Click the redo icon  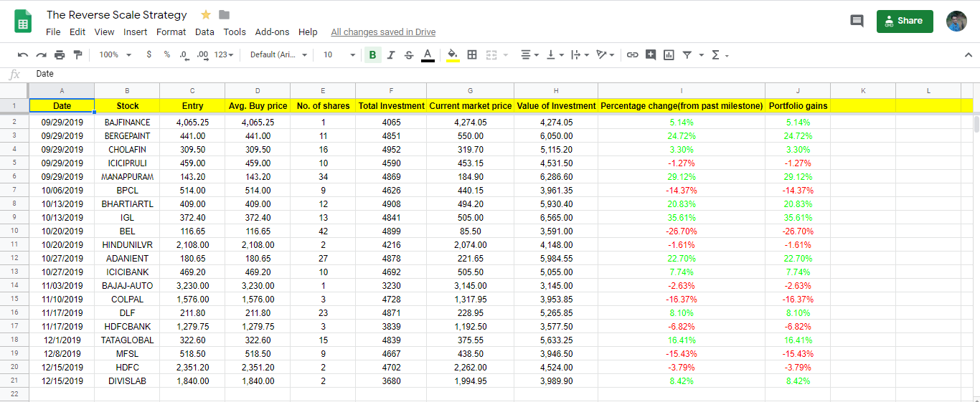point(41,54)
